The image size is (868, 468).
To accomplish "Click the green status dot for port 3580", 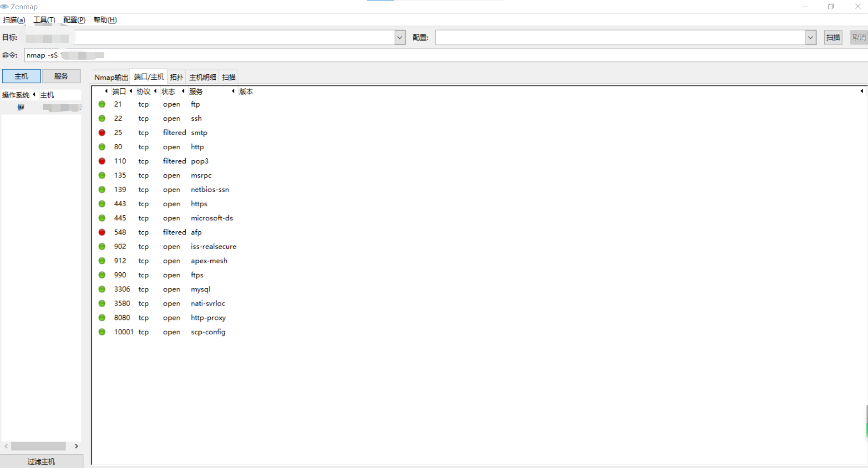I will (102, 303).
